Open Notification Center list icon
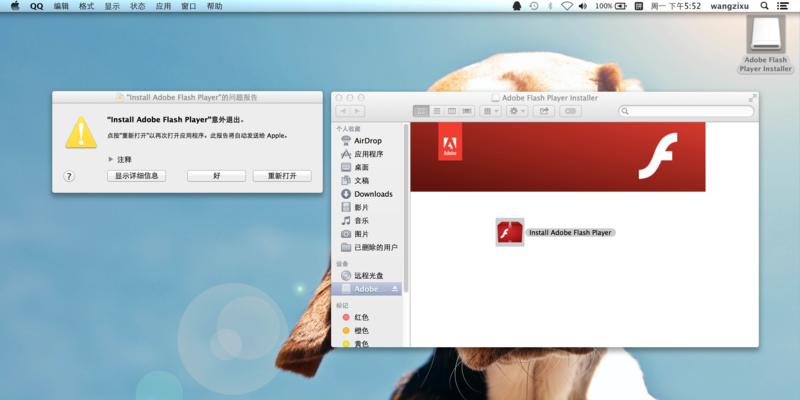The height and width of the screenshot is (400, 800). point(782,6)
